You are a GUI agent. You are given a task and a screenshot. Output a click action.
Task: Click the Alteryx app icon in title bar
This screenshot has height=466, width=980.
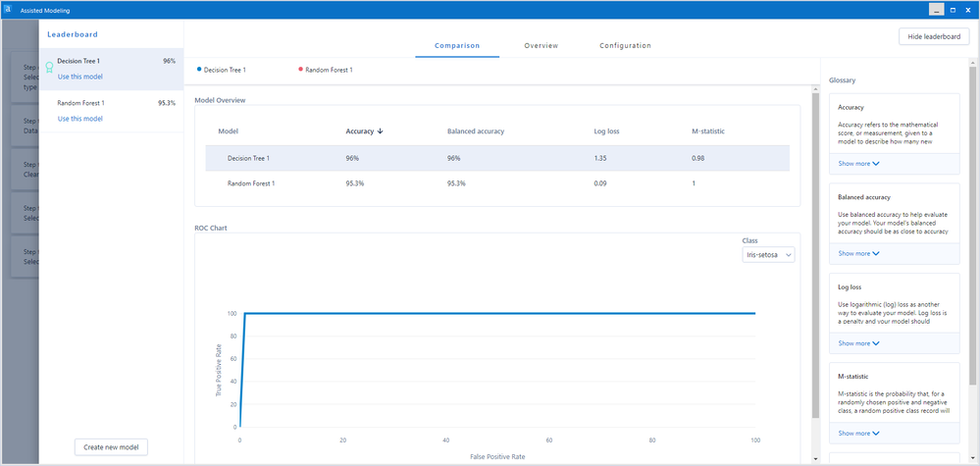click(x=8, y=10)
